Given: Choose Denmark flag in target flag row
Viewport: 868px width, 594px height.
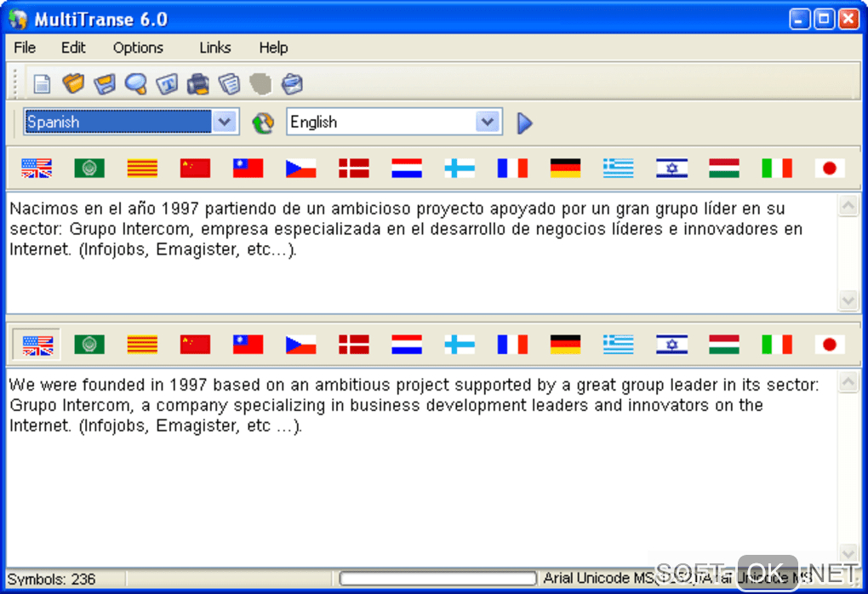Looking at the screenshot, I should click(354, 345).
